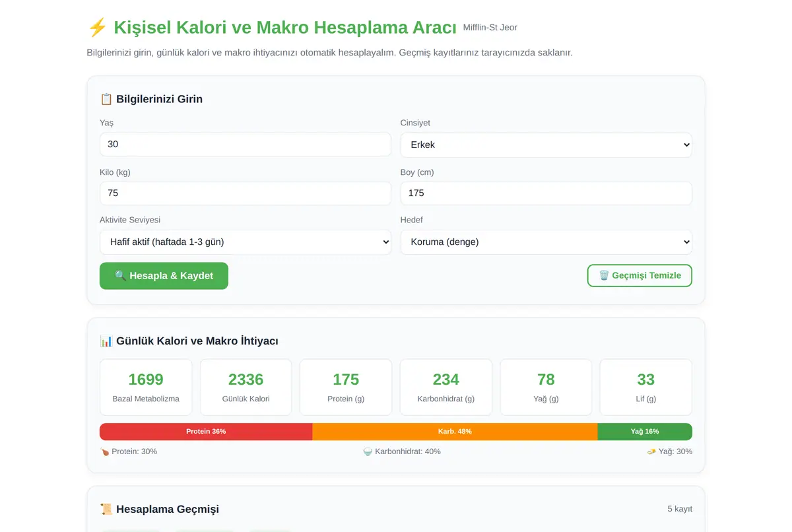Click the 5 kayıt counter text
Screen dimensions: 792x532
coord(680,509)
